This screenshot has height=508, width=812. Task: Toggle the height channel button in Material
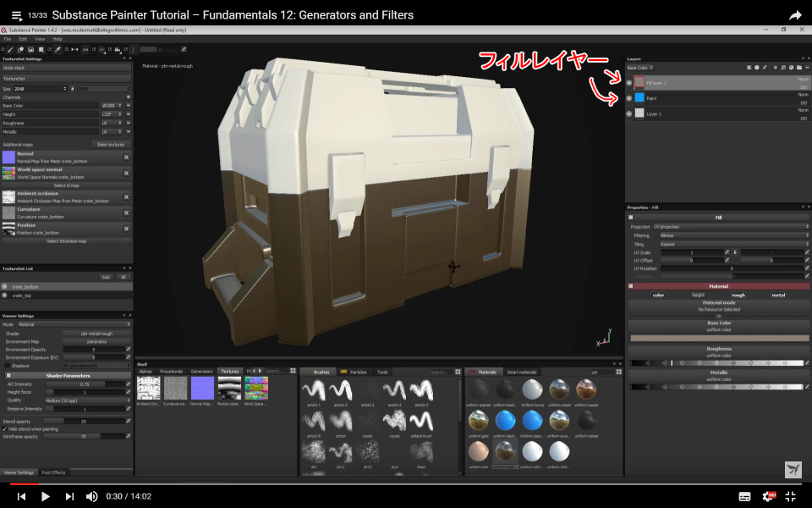pyautogui.click(x=698, y=295)
